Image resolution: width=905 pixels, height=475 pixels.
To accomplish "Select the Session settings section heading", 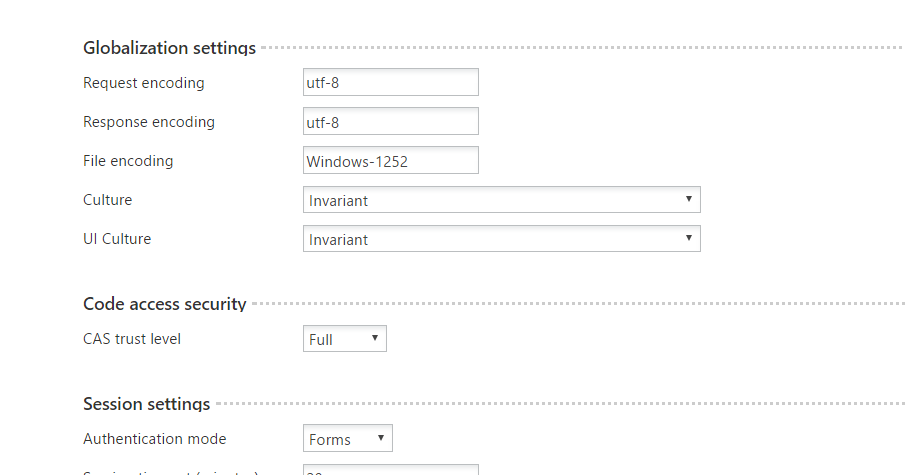I will click(146, 404).
